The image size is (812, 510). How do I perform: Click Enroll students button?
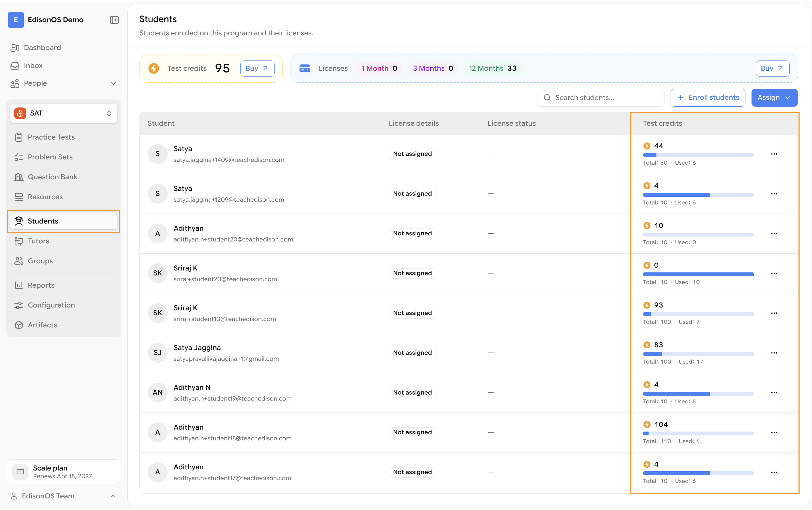click(708, 98)
